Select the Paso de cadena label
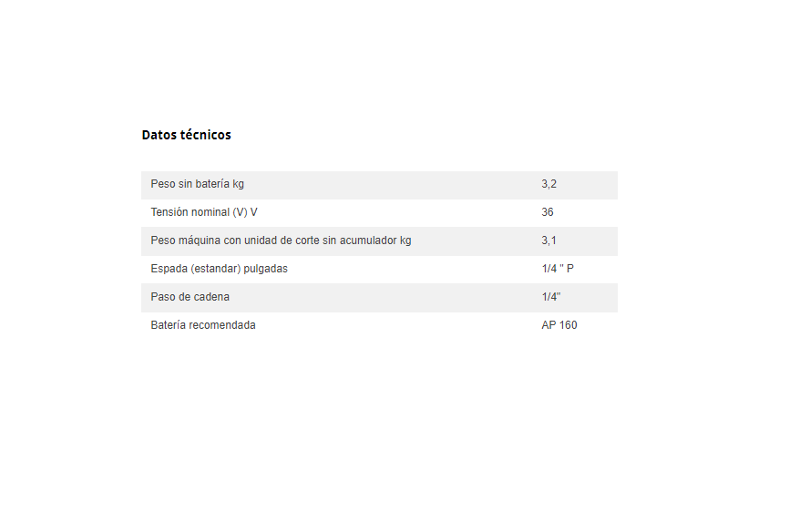The width and height of the screenshot is (810, 532). click(190, 297)
